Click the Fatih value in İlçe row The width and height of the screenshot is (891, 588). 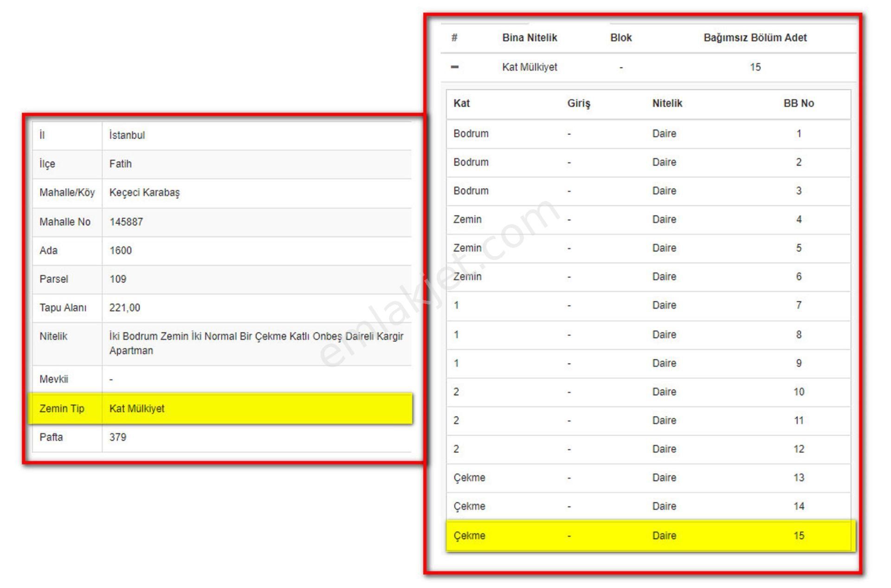tap(120, 164)
